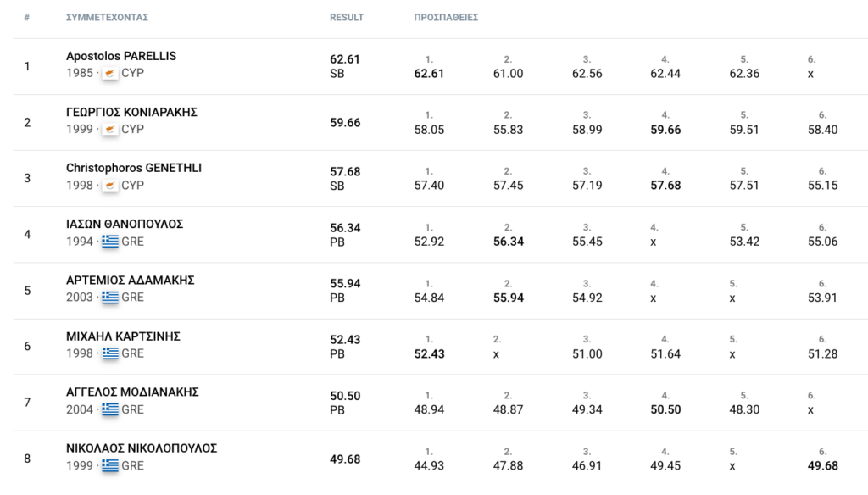Screen dimensions: 868x495
Task: Click the RESULT column header
Action: point(347,18)
